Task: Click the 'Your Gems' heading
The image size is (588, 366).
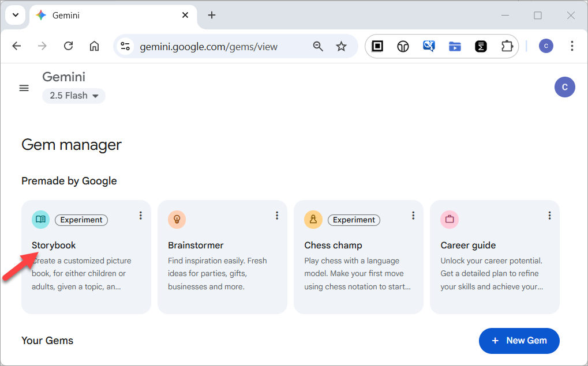Action: (x=47, y=341)
